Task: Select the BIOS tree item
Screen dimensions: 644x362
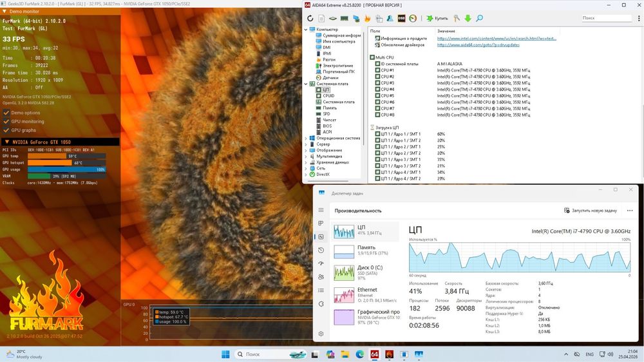Action: pyautogui.click(x=324, y=126)
